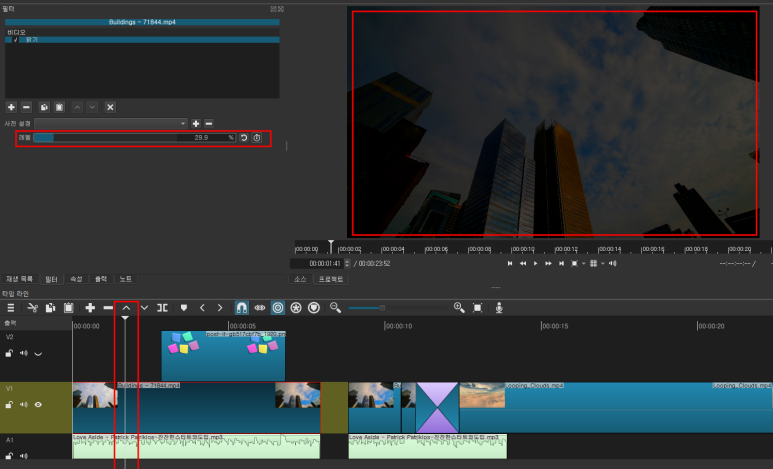Mute the V2 track

coord(24,353)
